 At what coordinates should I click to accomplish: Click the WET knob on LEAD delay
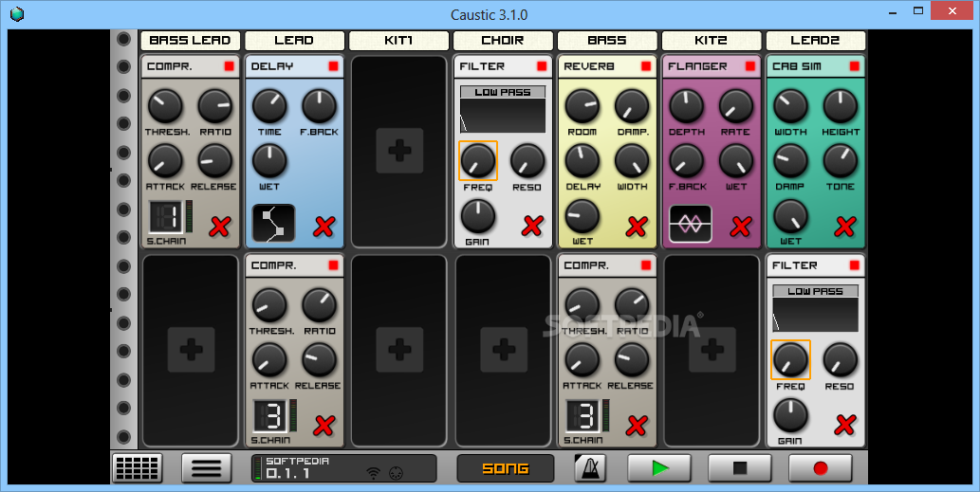(x=269, y=160)
